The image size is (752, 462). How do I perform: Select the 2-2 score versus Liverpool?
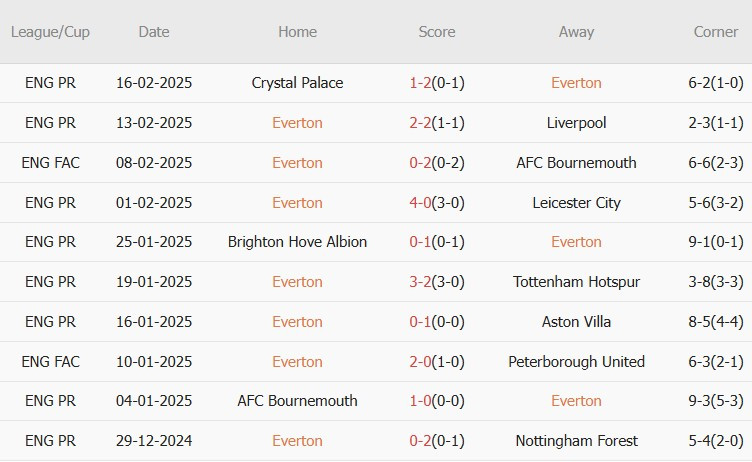click(x=420, y=123)
